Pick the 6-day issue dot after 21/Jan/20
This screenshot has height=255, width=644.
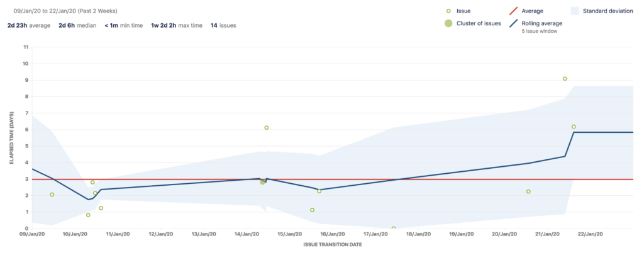pyautogui.click(x=574, y=127)
